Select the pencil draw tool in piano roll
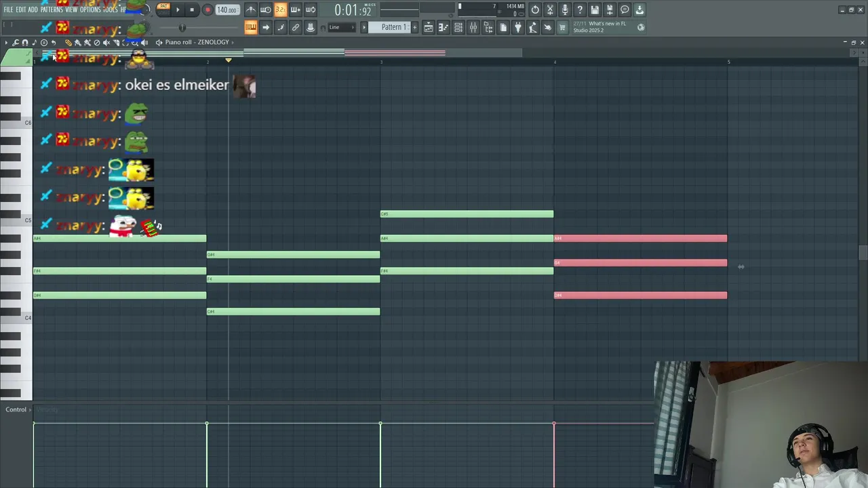868x488 pixels. click(68, 43)
